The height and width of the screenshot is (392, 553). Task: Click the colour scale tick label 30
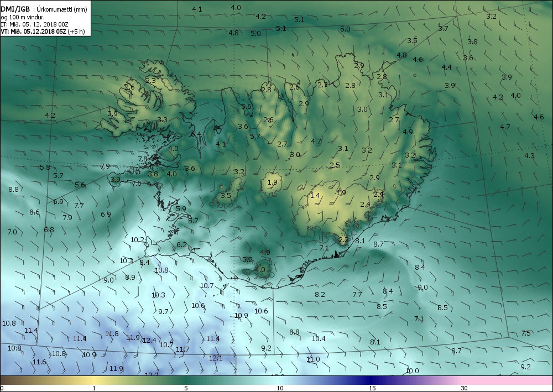tap(464, 388)
